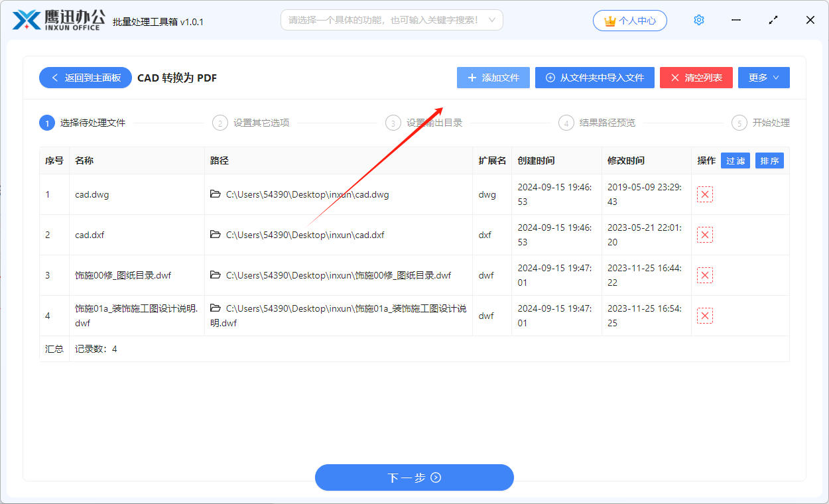
Task: Delete the cad.dwg row with red X
Action: coord(705,194)
